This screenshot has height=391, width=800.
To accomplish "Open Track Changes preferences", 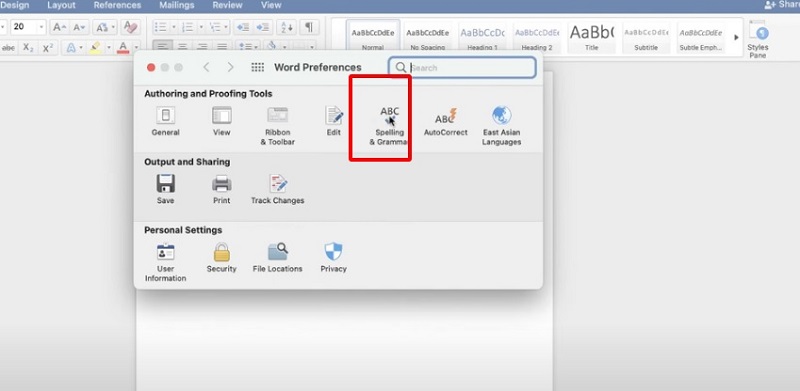I will click(278, 189).
